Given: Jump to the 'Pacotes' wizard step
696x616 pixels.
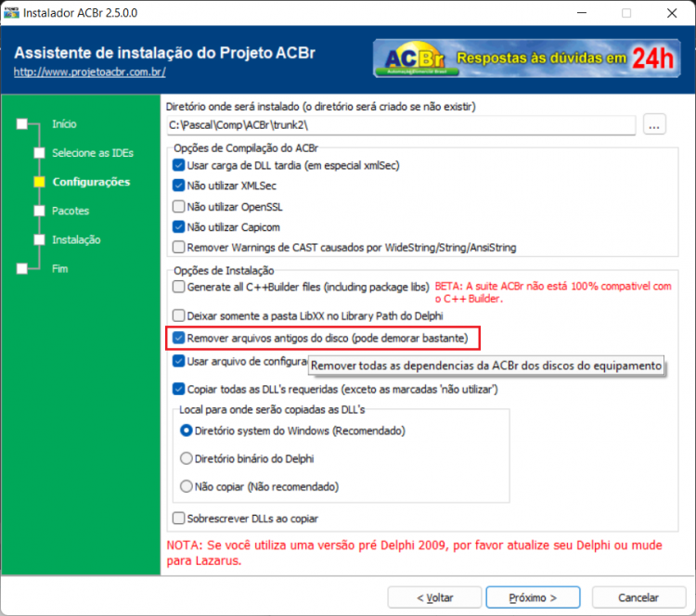Looking at the screenshot, I should click(x=71, y=211).
